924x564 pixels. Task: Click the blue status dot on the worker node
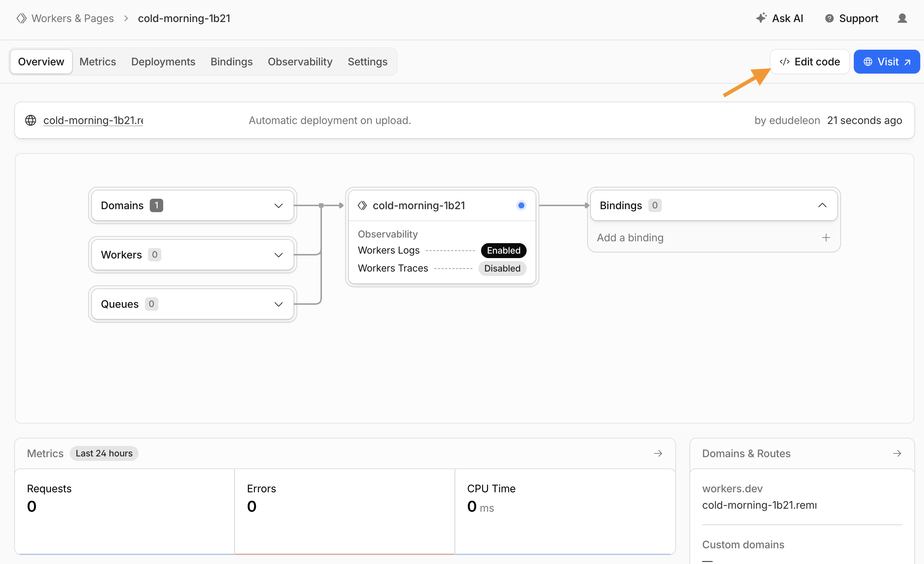click(x=521, y=205)
